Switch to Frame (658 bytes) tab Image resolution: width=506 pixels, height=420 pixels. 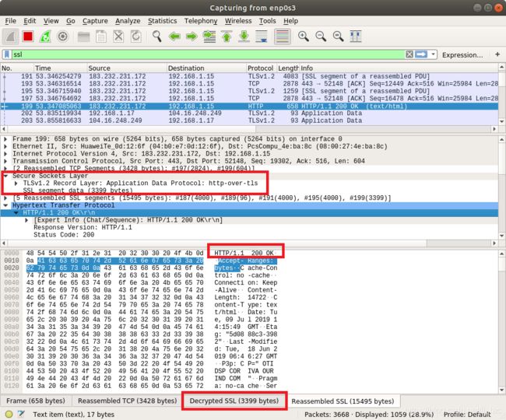coord(36,401)
